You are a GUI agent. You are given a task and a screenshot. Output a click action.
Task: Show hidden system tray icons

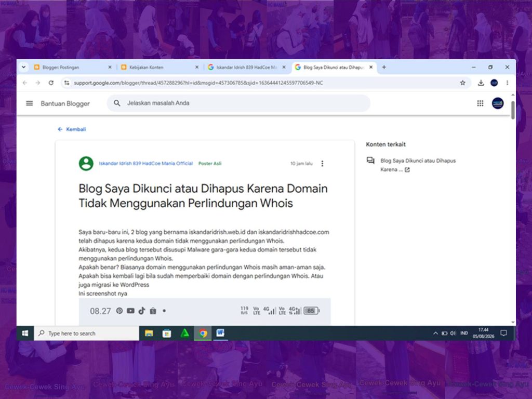click(435, 333)
